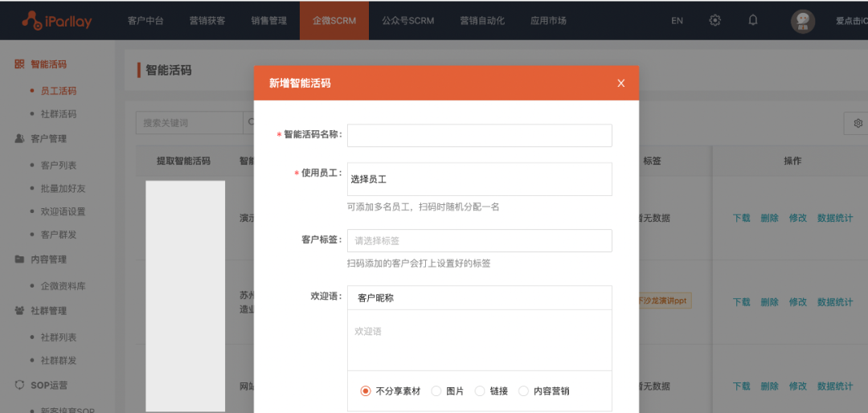This screenshot has width=868, height=413.
Task: Switch language to EN
Action: tap(677, 21)
